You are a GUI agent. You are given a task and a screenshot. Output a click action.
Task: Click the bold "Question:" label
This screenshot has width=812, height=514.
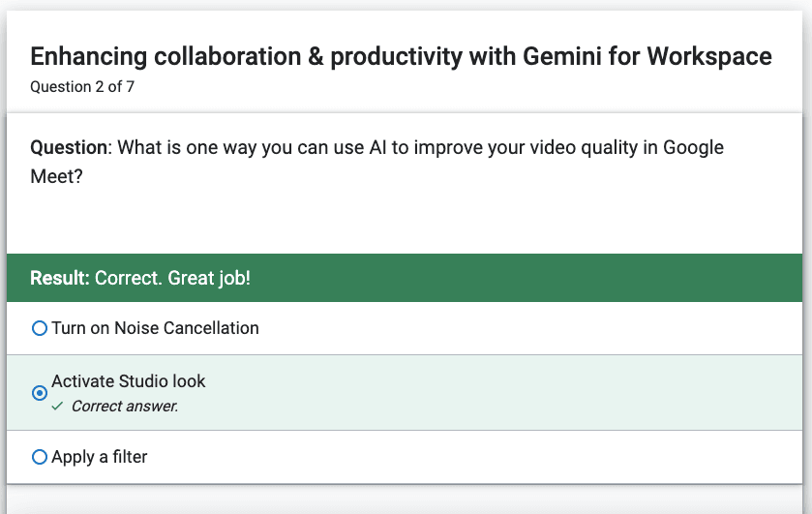pos(71,148)
